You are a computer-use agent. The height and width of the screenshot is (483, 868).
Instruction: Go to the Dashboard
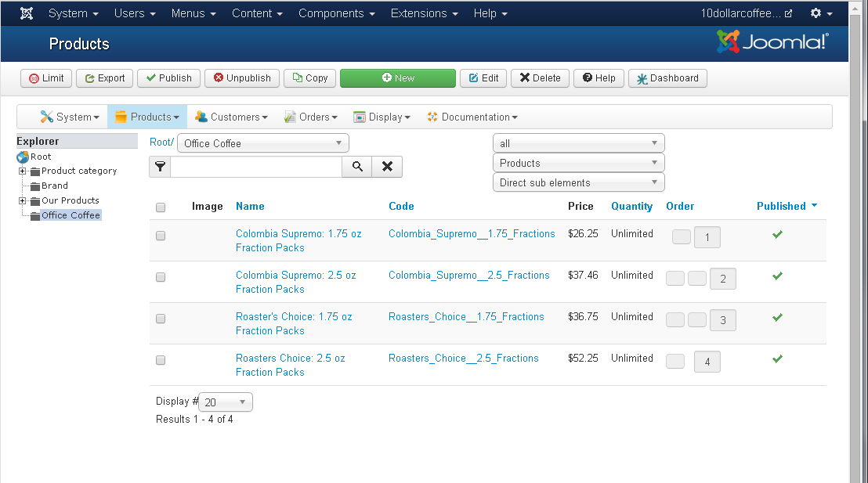click(x=667, y=78)
